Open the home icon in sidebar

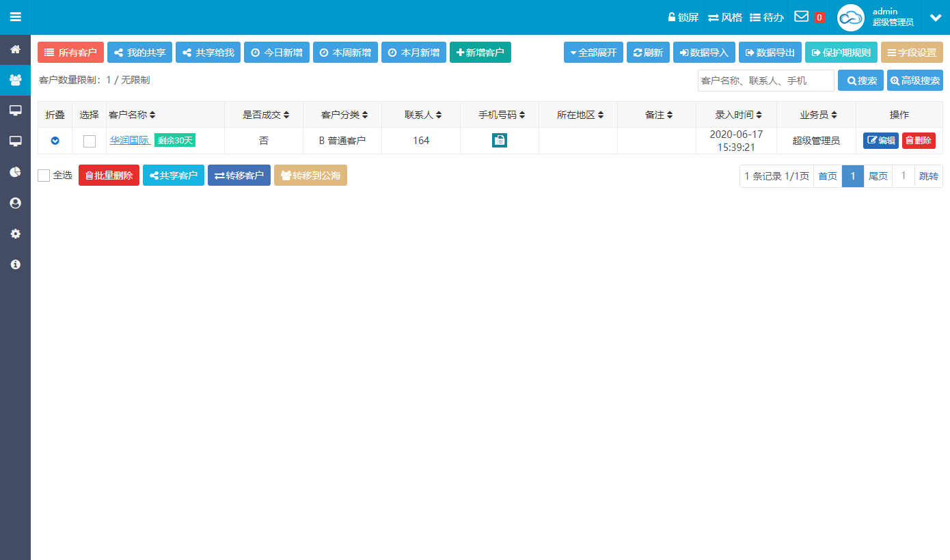click(x=15, y=50)
